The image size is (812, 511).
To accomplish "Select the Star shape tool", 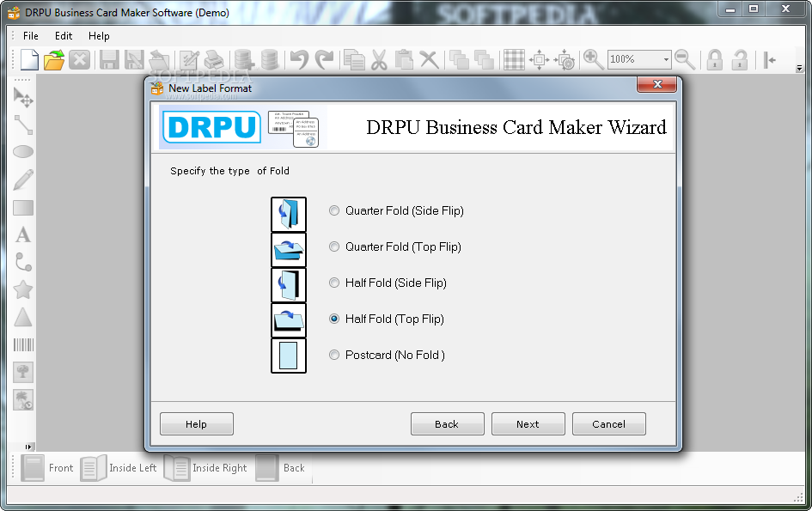I will tap(23, 289).
